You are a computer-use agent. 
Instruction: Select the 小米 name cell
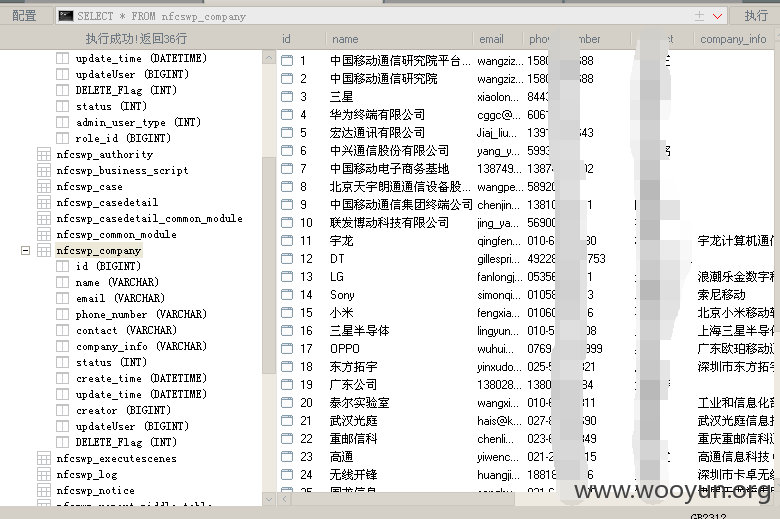[342, 313]
